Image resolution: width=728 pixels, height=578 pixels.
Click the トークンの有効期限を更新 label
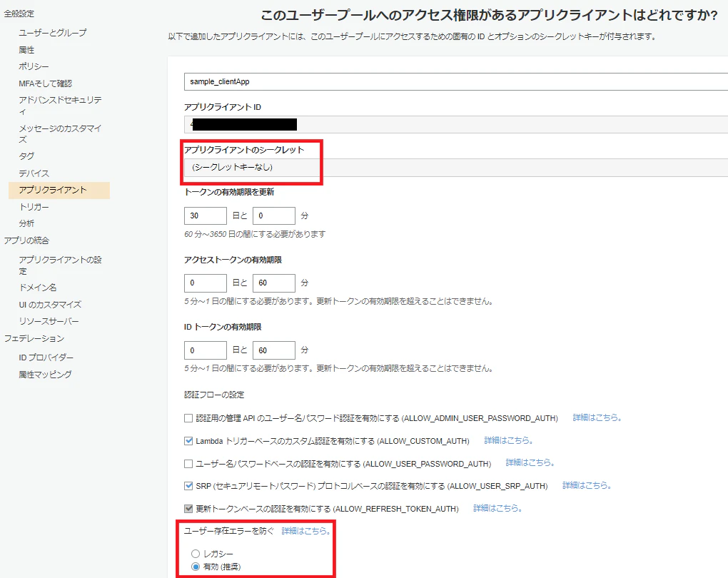229,192
